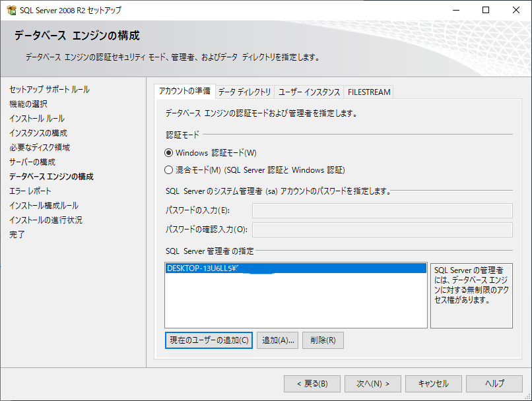532x401 pixels.
Task: Proceed with the 次へ(N) button
Action: click(x=373, y=384)
